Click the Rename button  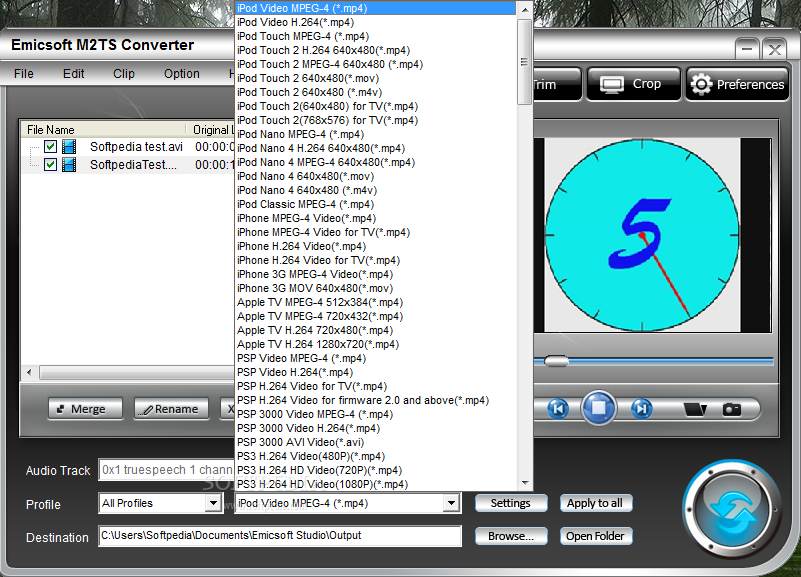(x=172, y=409)
